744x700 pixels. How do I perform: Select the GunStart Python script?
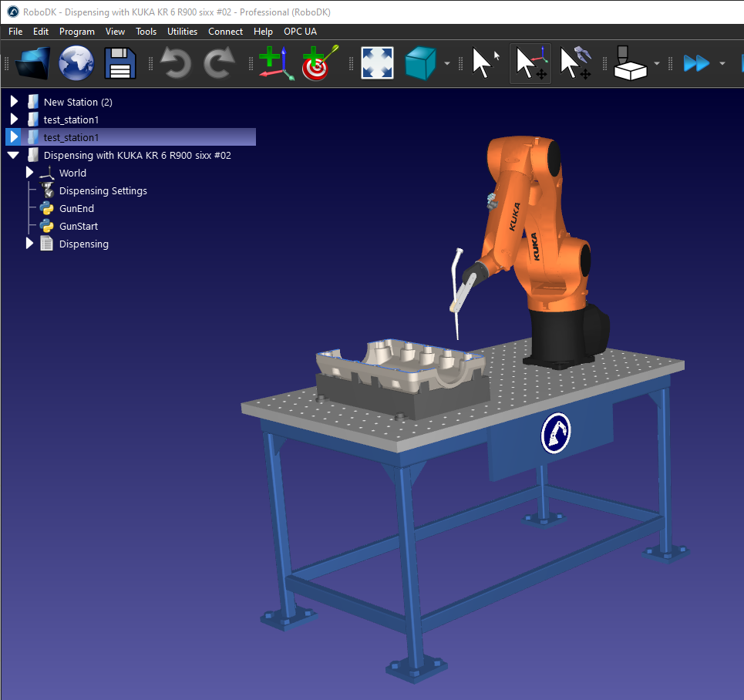point(79,226)
